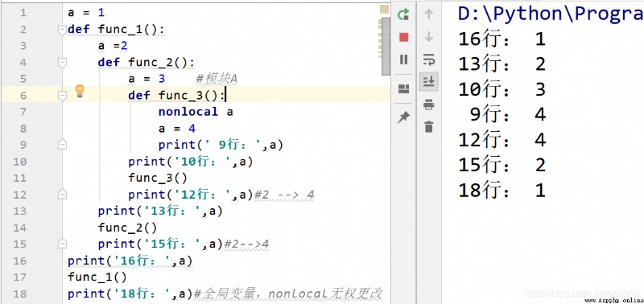Screen dimensions: 644x304
Task: Click the '15行: 2' console output line
Action: click(x=502, y=165)
